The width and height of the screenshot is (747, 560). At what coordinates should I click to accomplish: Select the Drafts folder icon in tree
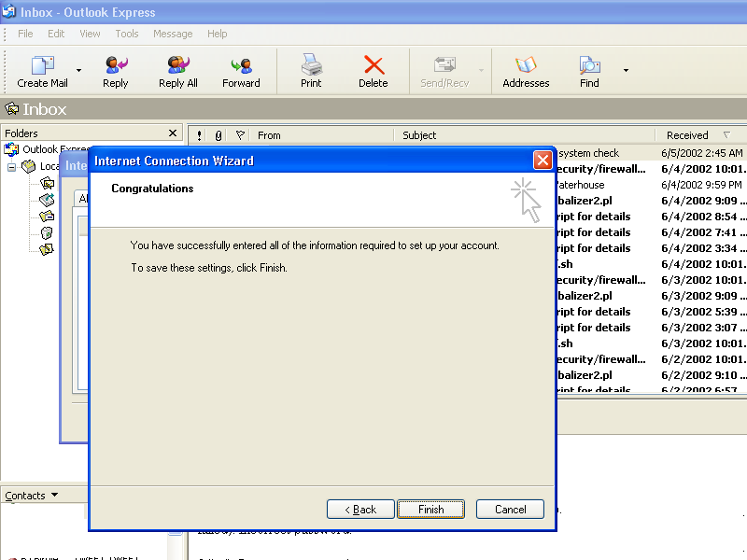[x=47, y=249]
